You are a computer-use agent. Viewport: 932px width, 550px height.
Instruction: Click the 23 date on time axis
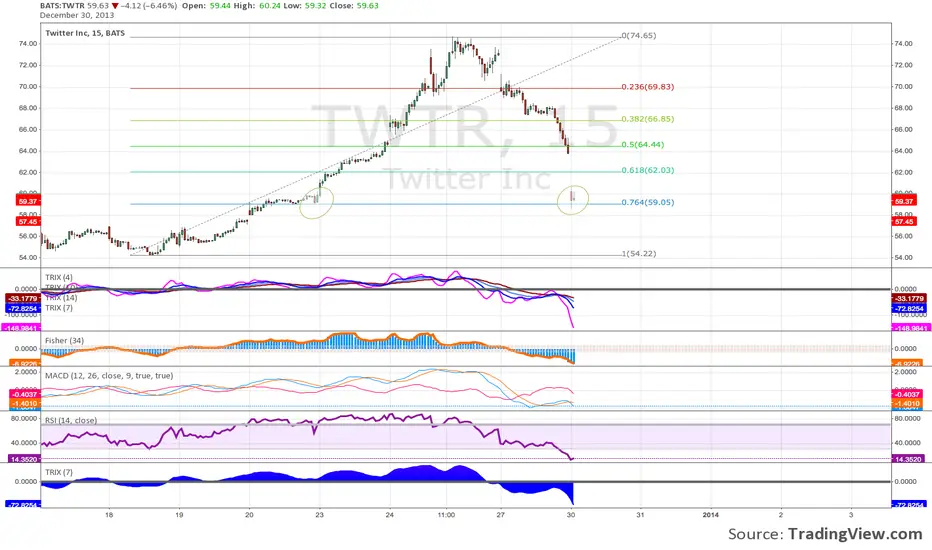(x=319, y=515)
